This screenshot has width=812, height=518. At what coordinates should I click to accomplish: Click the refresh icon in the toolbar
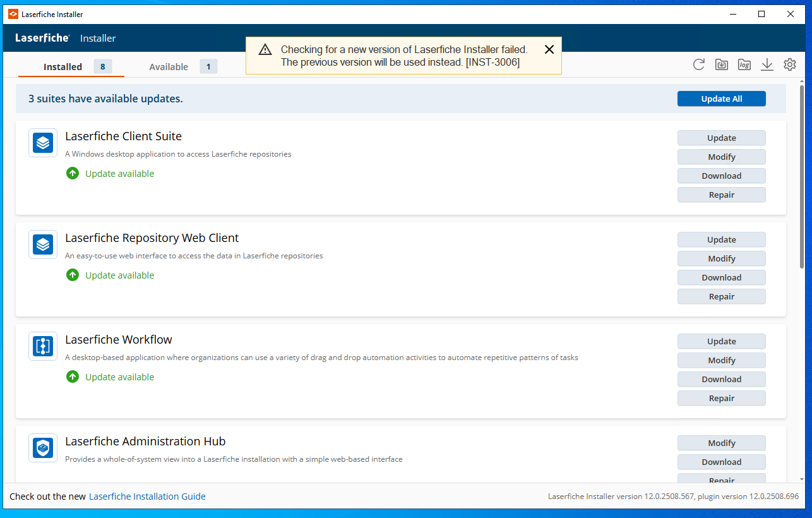[x=698, y=64]
